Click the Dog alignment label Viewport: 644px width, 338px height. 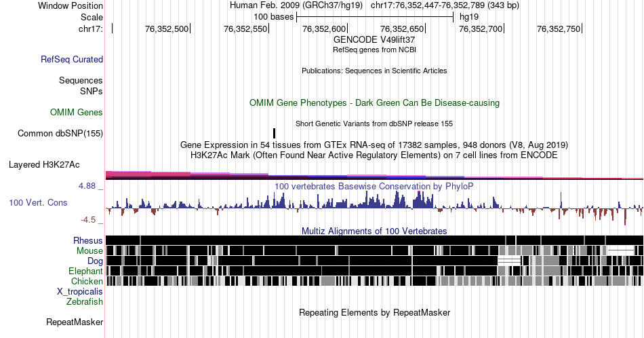pyautogui.click(x=96, y=261)
